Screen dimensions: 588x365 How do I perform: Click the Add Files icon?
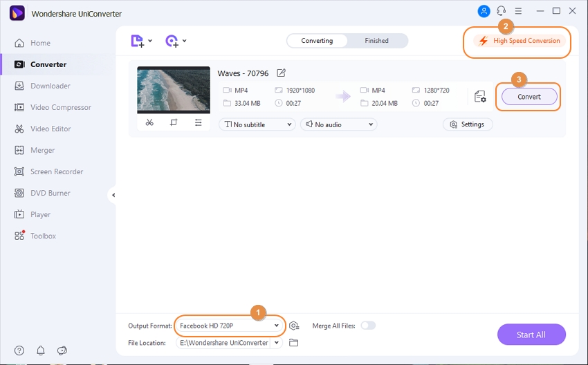click(137, 41)
